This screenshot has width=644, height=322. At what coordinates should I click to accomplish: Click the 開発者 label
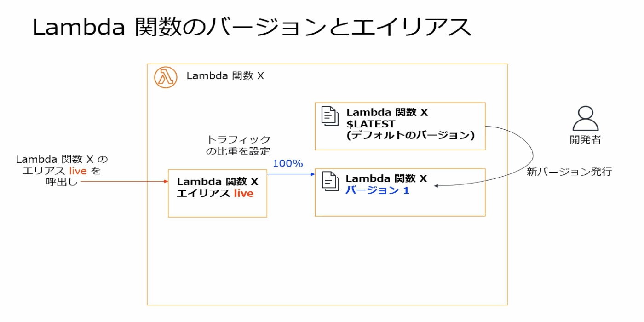(585, 140)
